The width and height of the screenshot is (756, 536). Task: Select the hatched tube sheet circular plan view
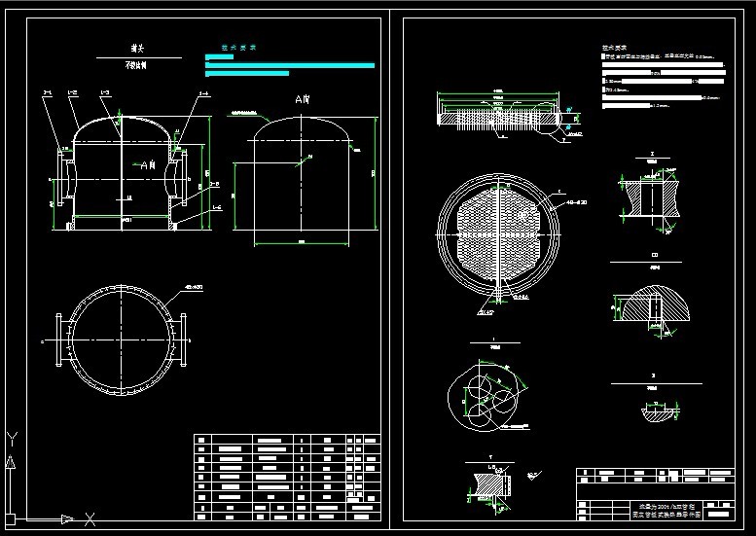(498, 233)
